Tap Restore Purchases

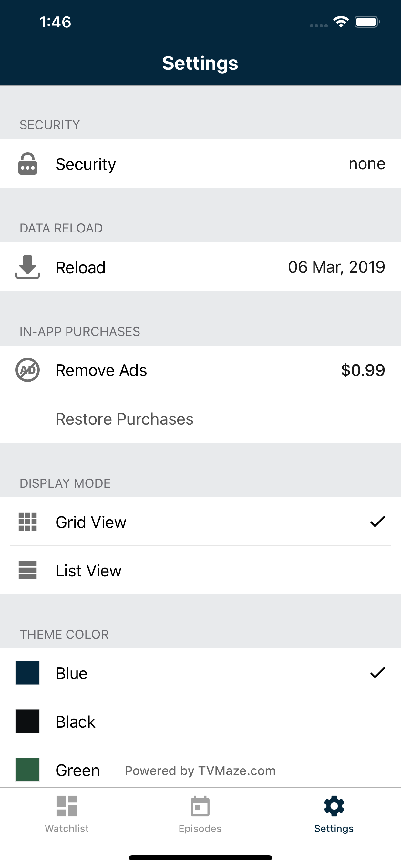124,419
